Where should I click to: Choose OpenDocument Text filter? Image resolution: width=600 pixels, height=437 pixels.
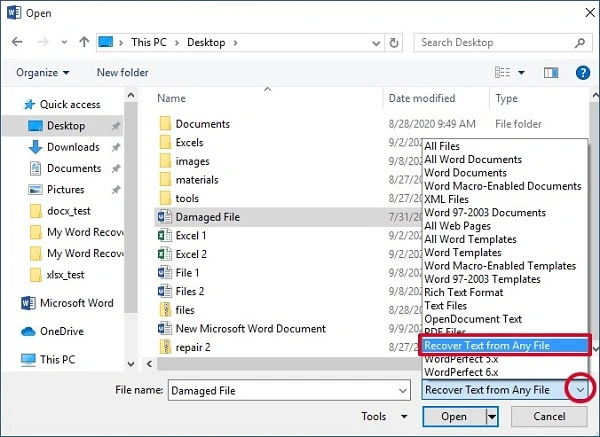[473, 319]
